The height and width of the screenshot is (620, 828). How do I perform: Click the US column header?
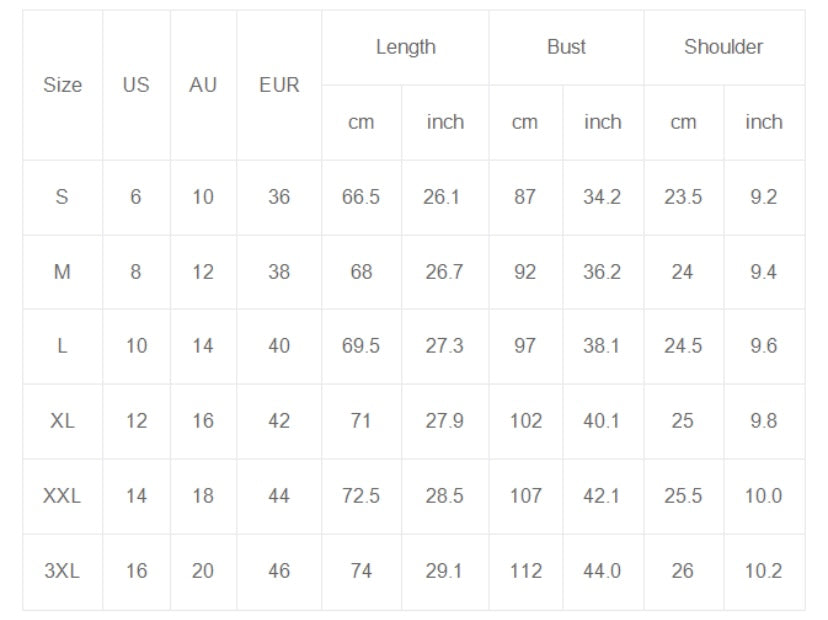pyautogui.click(x=136, y=85)
